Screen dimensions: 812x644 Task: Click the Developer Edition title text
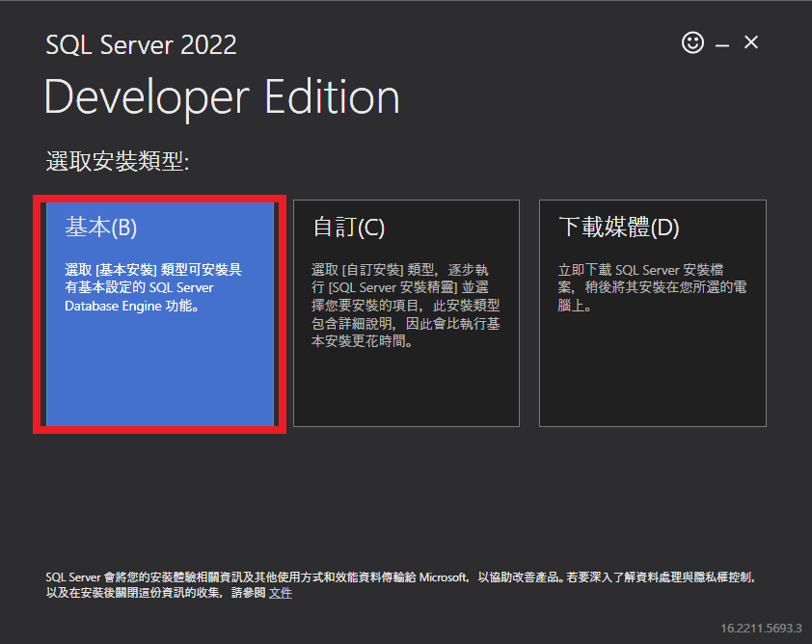[x=222, y=97]
